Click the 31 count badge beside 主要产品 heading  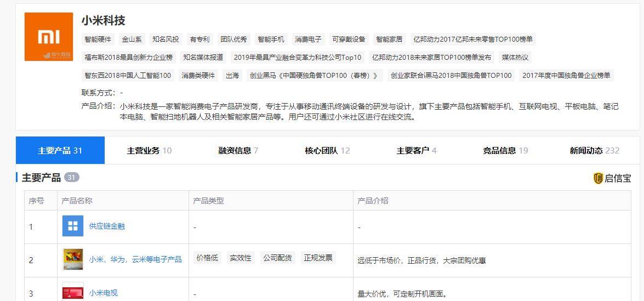(72, 178)
